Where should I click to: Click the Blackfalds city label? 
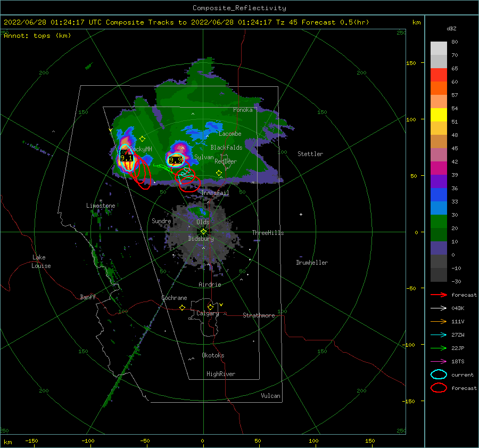tap(226, 148)
